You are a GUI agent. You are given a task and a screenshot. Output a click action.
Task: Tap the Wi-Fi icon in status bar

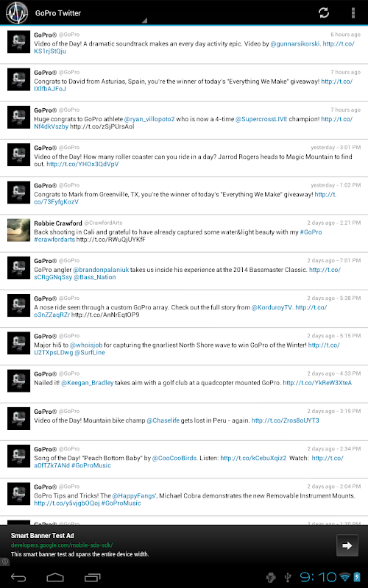(x=344, y=577)
